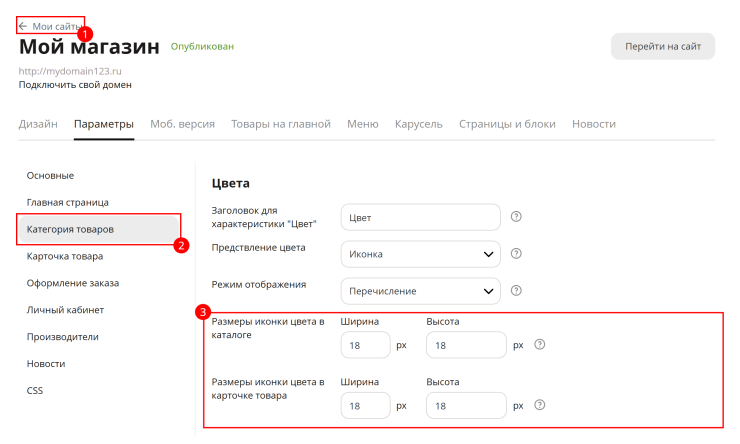Switch to the Меню tab

point(362,124)
